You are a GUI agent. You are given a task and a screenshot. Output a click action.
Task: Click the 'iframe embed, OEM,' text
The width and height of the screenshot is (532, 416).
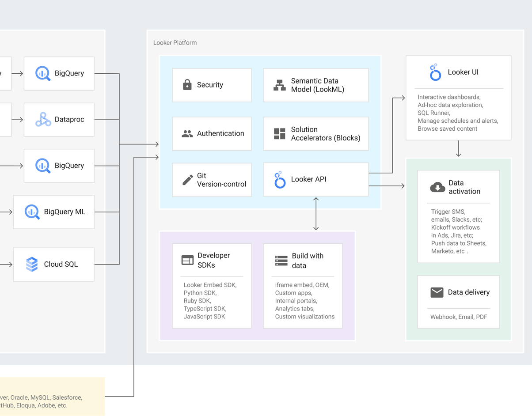click(302, 285)
